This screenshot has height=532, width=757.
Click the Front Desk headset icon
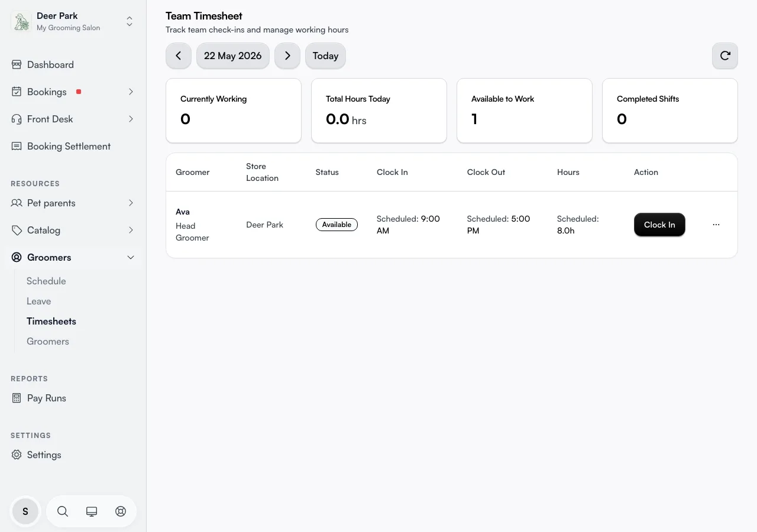pos(17,119)
